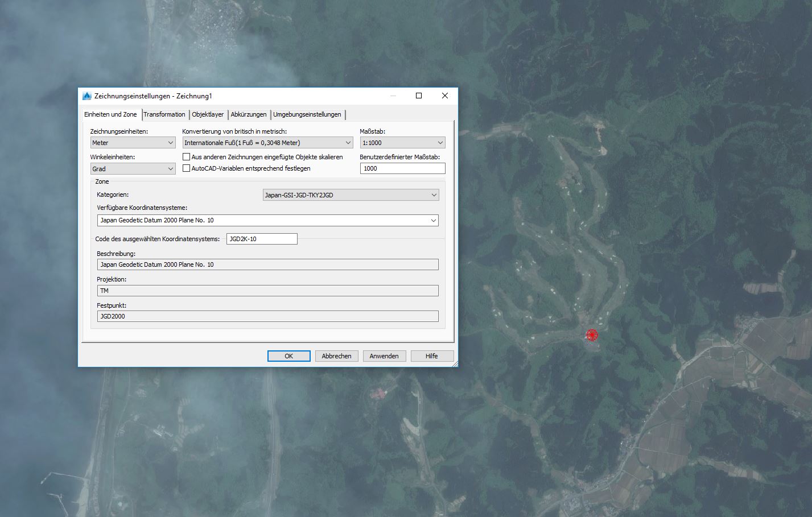The height and width of the screenshot is (517, 812).
Task: Apply changes with the Anwenden button
Action: pyautogui.click(x=384, y=356)
